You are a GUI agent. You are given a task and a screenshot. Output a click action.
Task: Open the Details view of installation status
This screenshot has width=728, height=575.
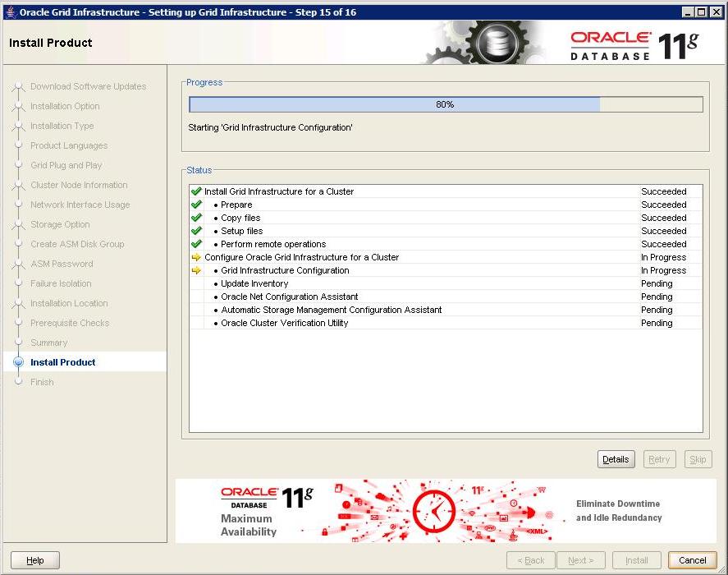pyautogui.click(x=616, y=459)
